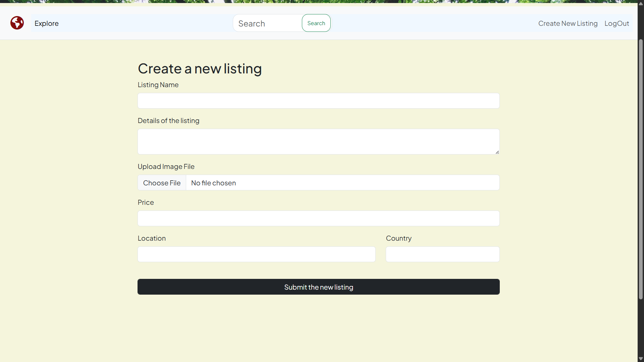Click the scrollbar down arrow
This screenshot has width=644, height=362.
point(641,359)
